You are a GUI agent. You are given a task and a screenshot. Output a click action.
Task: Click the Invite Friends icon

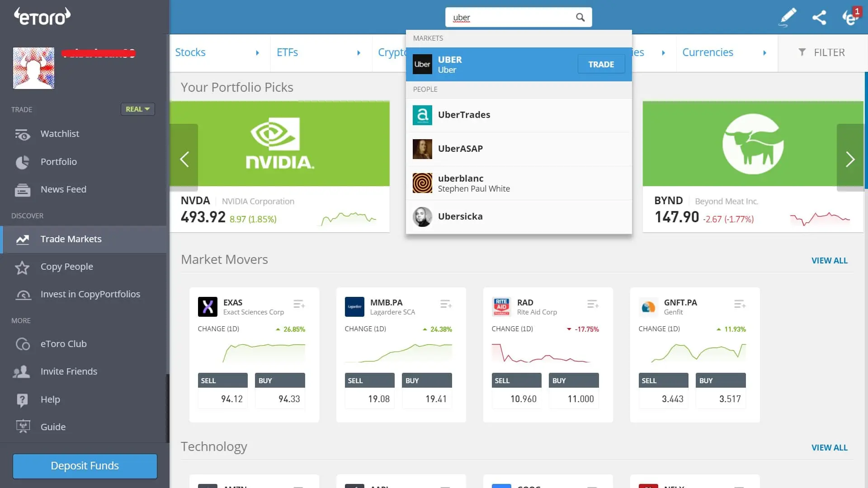pyautogui.click(x=21, y=371)
